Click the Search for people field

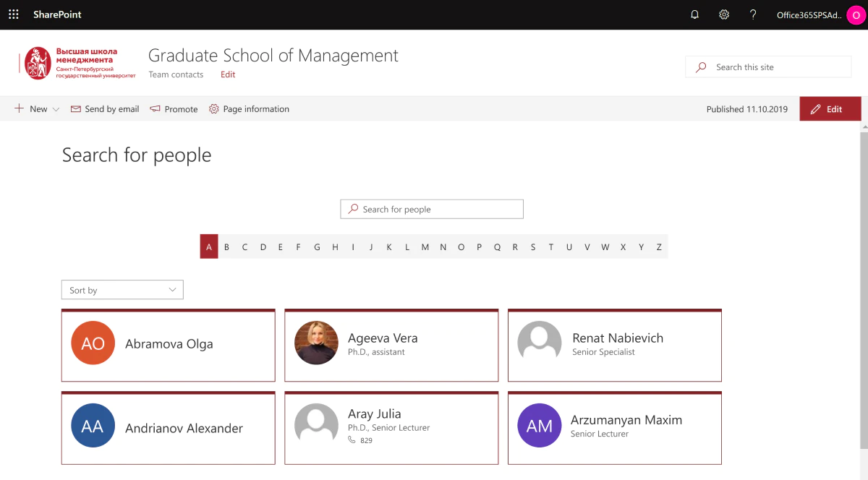coord(432,209)
